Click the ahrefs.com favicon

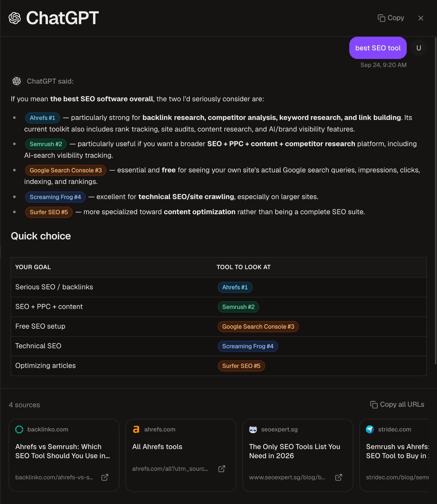[136, 429]
